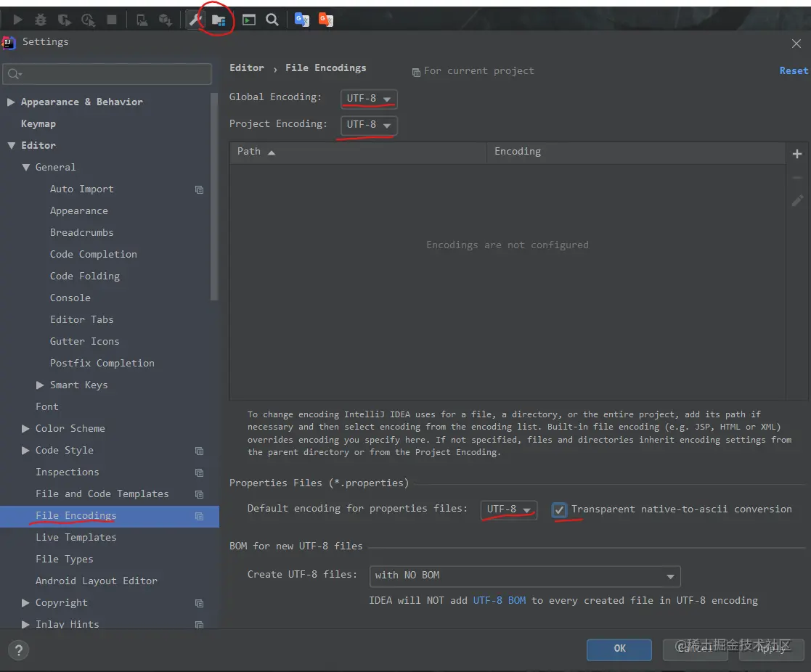811x672 pixels.
Task: Open the Create UTF-8 files dropdown
Action: [x=525, y=576]
